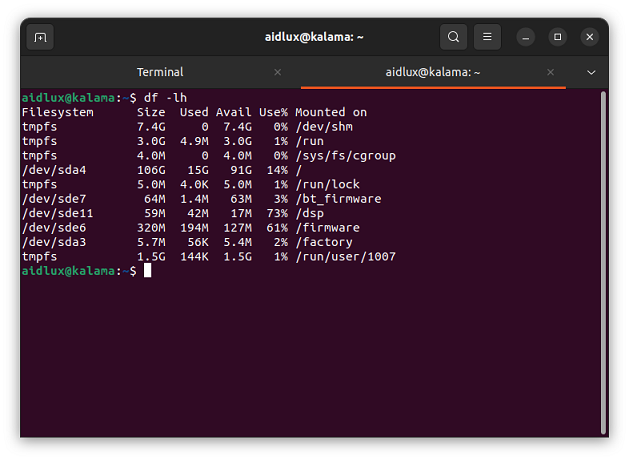
Task: Minimize the terminal window
Action: click(526, 37)
